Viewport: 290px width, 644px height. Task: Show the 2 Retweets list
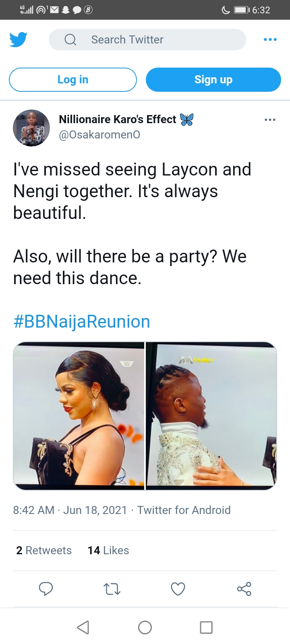(x=44, y=550)
